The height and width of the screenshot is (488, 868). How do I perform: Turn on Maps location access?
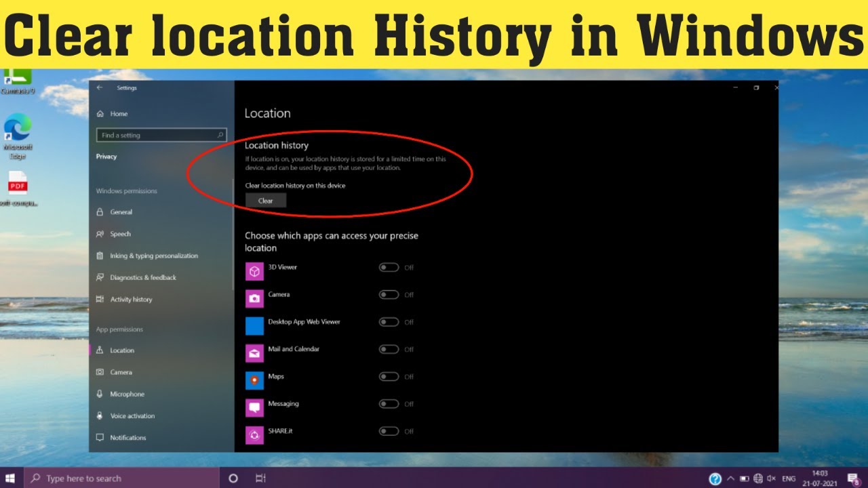[389, 376]
